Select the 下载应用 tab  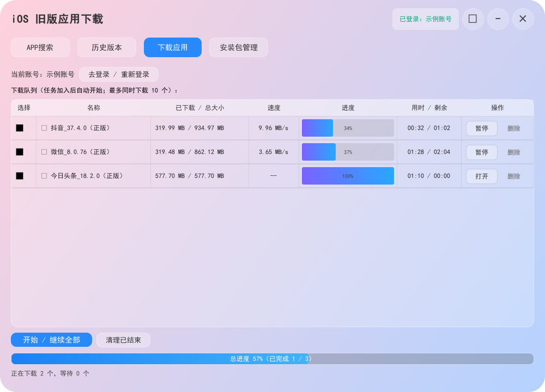point(173,47)
